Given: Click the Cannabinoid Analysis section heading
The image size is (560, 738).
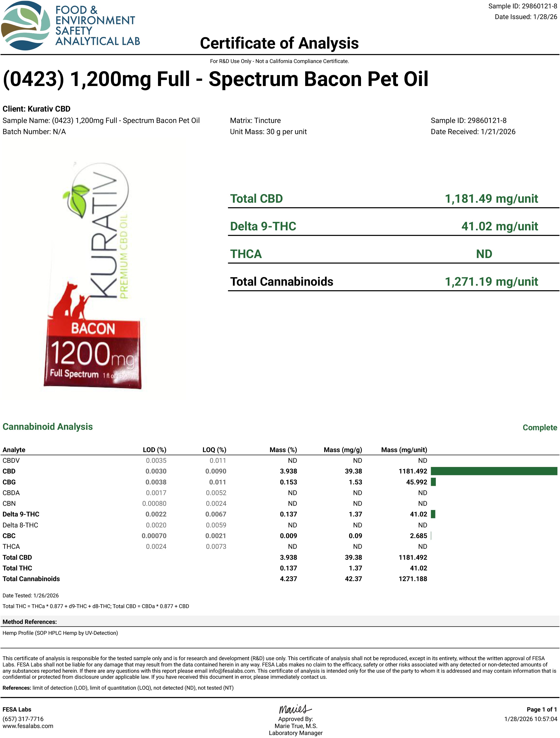Looking at the screenshot, I should 48,427.
